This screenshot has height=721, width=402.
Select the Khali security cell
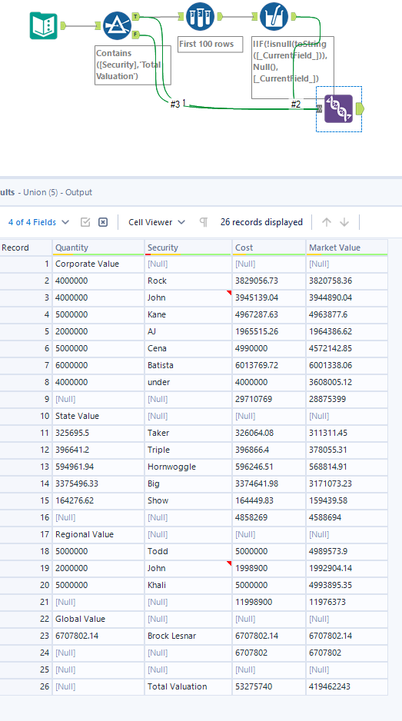coord(188,585)
